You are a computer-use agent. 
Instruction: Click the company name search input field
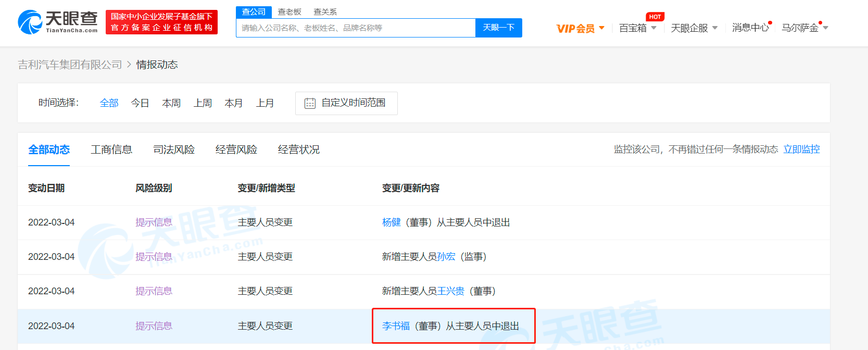[356, 28]
